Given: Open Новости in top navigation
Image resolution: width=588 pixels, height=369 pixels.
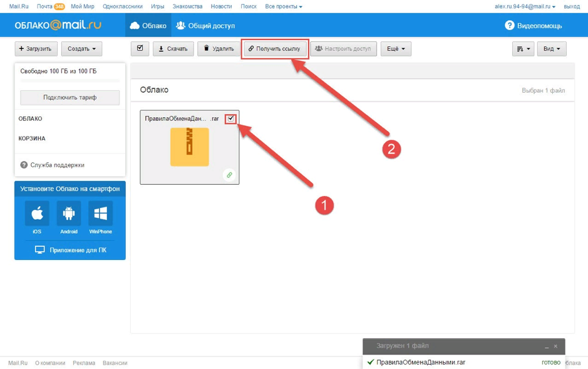Looking at the screenshot, I should tap(221, 6).
